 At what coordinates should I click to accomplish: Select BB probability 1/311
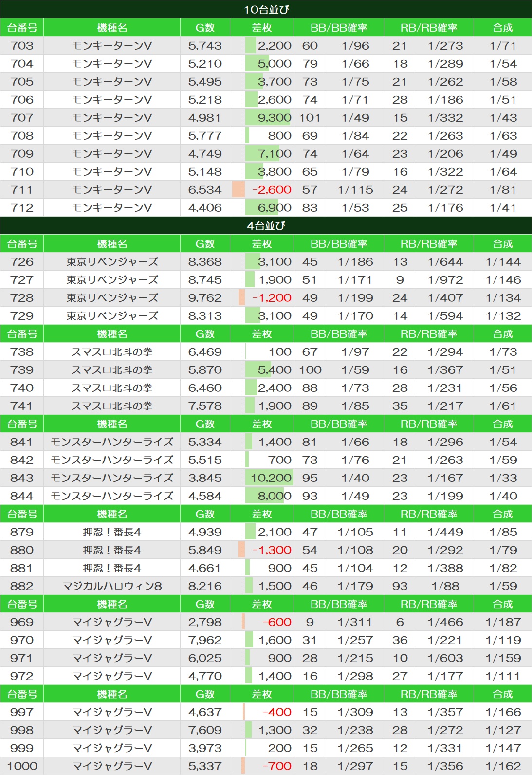(355, 622)
